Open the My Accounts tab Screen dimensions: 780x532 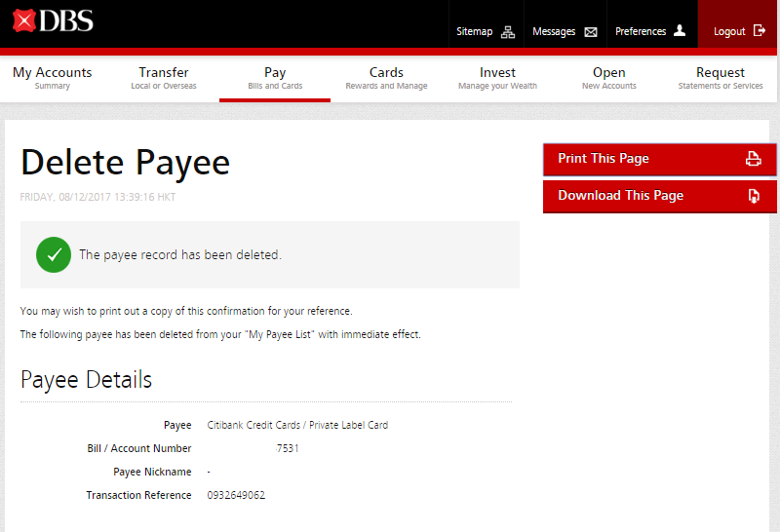pyautogui.click(x=53, y=78)
